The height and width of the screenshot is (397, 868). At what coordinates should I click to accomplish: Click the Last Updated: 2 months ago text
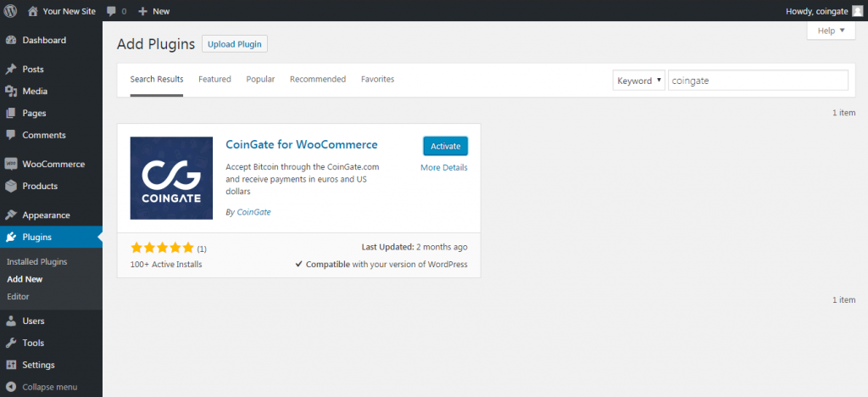(x=415, y=247)
